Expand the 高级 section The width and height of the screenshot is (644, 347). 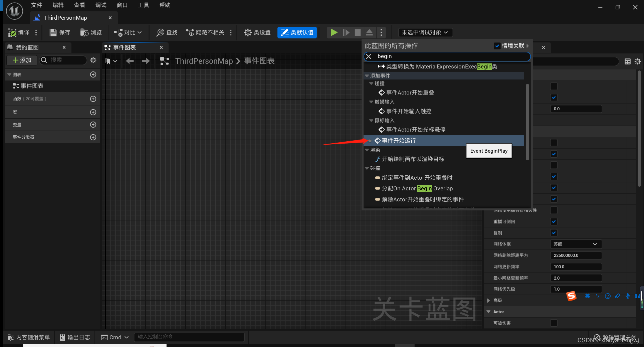pyautogui.click(x=488, y=301)
